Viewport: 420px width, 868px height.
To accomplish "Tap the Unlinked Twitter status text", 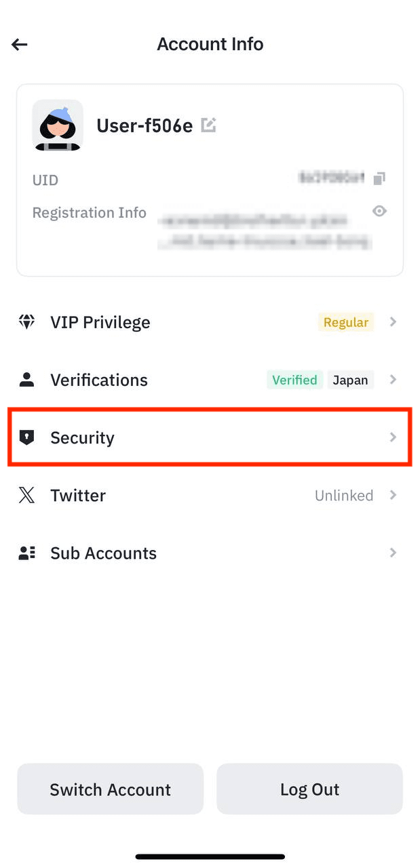I will [344, 496].
